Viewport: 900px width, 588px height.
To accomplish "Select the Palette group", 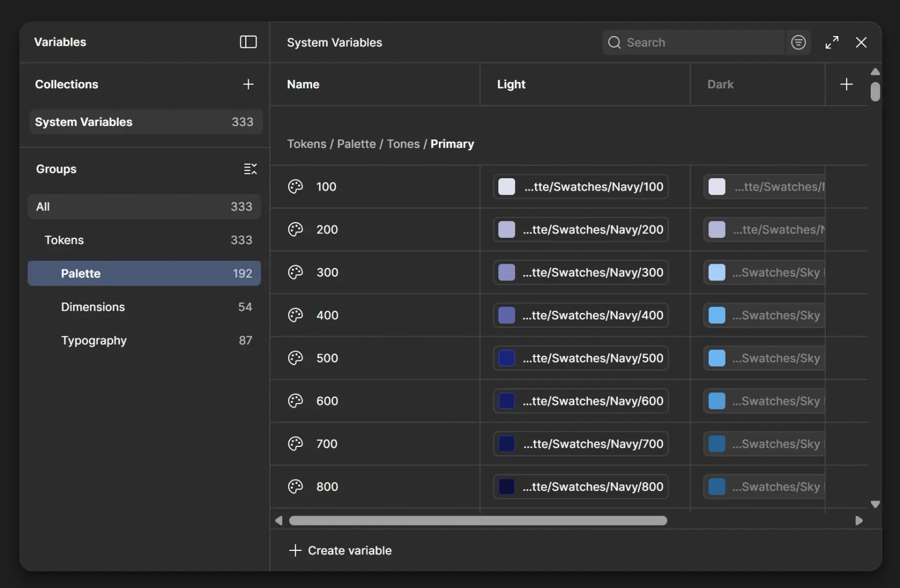I will point(144,273).
